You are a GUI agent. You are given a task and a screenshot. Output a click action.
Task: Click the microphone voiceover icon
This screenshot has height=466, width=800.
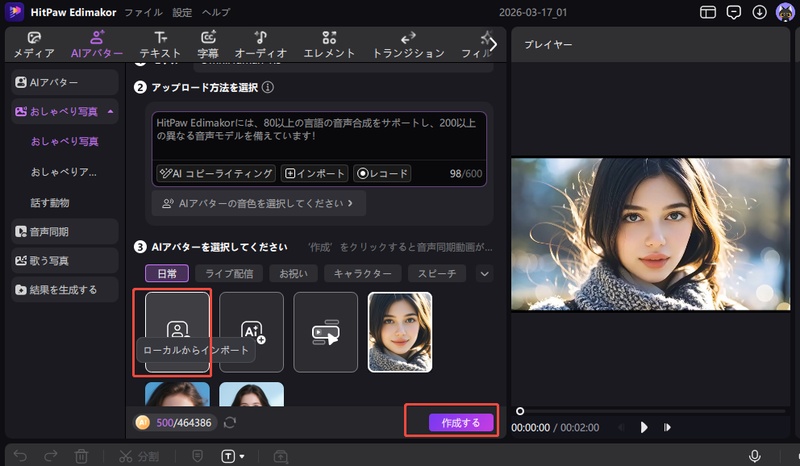755,456
